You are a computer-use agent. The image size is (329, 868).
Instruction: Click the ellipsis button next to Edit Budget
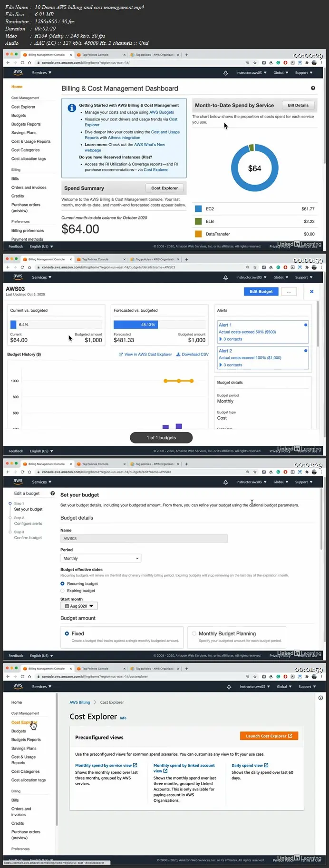pos(289,291)
